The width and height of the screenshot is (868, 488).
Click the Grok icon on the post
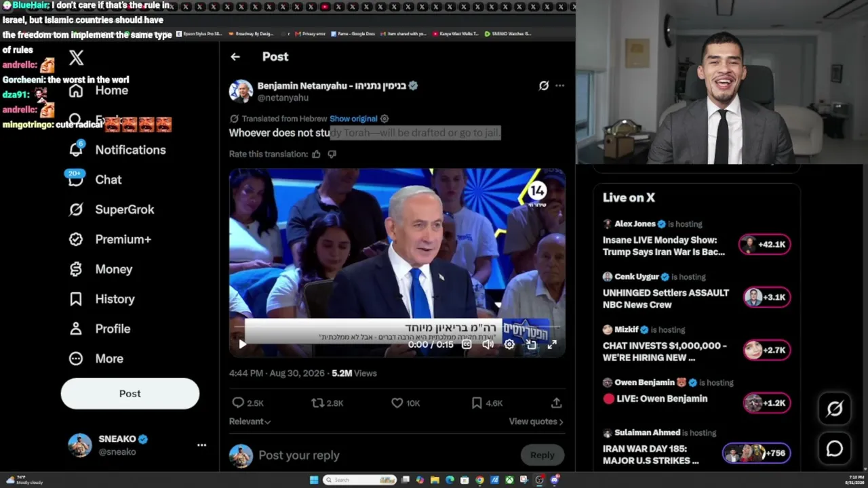[x=543, y=86]
